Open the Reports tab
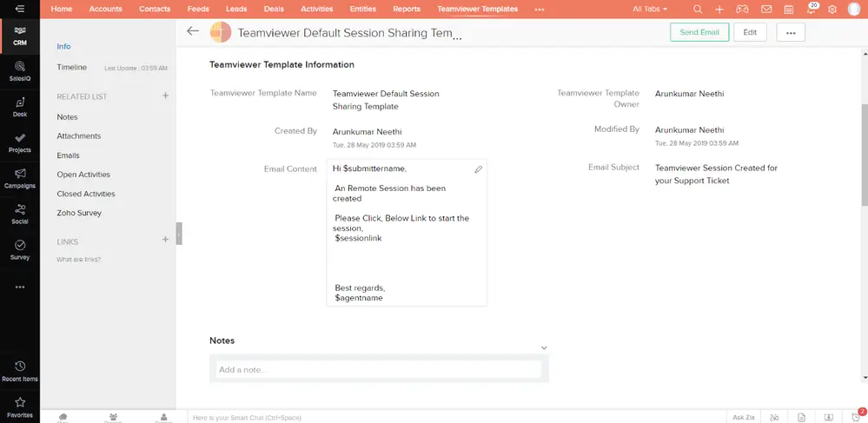 (x=407, y=9)
